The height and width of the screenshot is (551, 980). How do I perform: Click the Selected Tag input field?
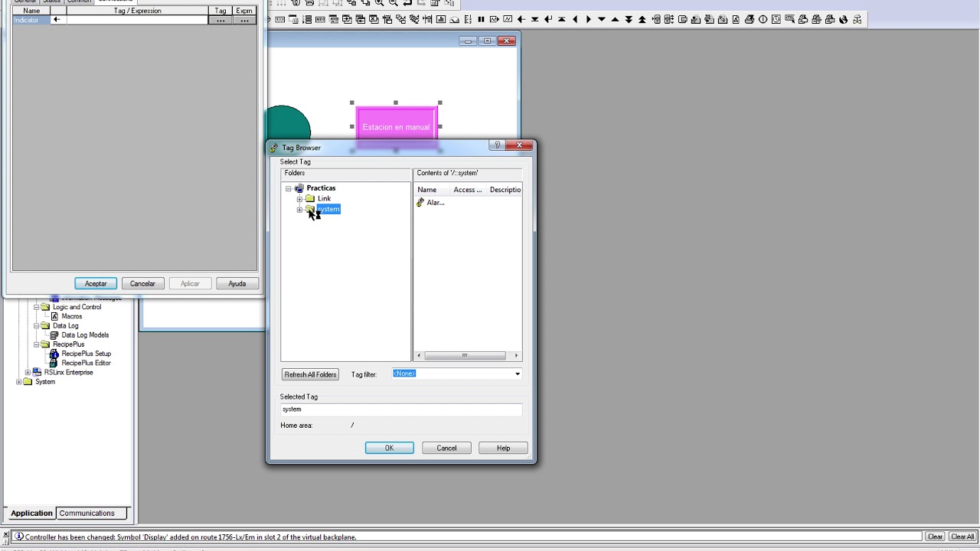tap(401, 409)
